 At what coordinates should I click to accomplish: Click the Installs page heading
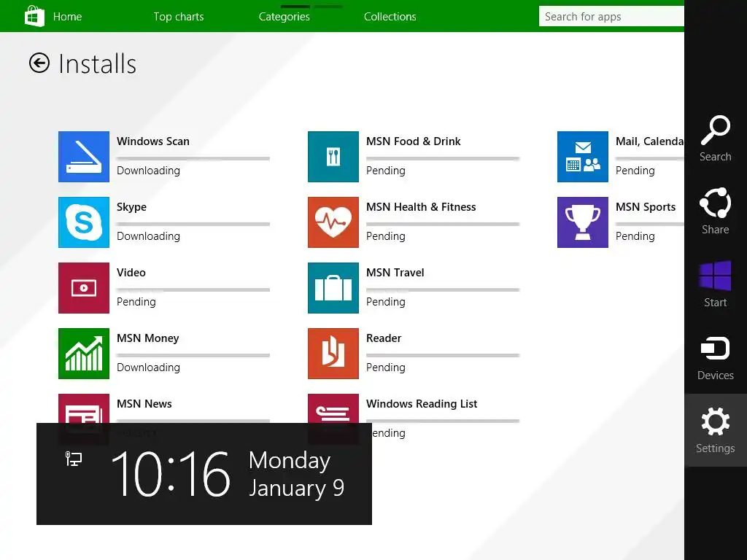[97, 64]
